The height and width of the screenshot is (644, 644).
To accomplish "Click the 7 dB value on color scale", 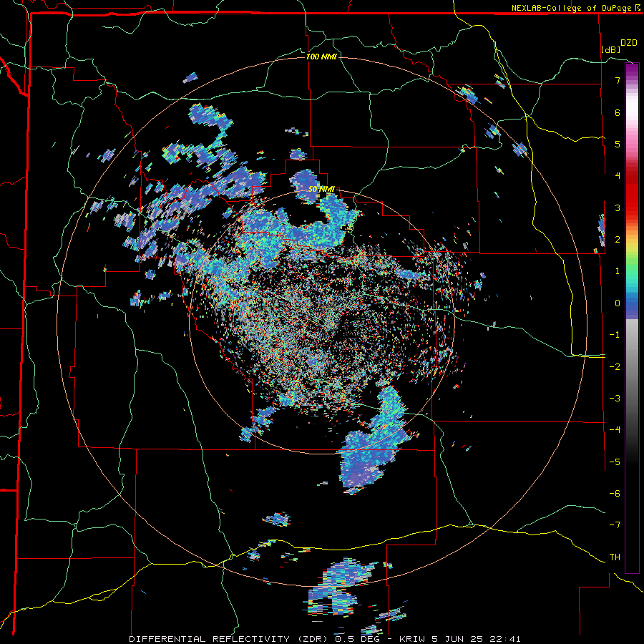I will pos(618,80).
